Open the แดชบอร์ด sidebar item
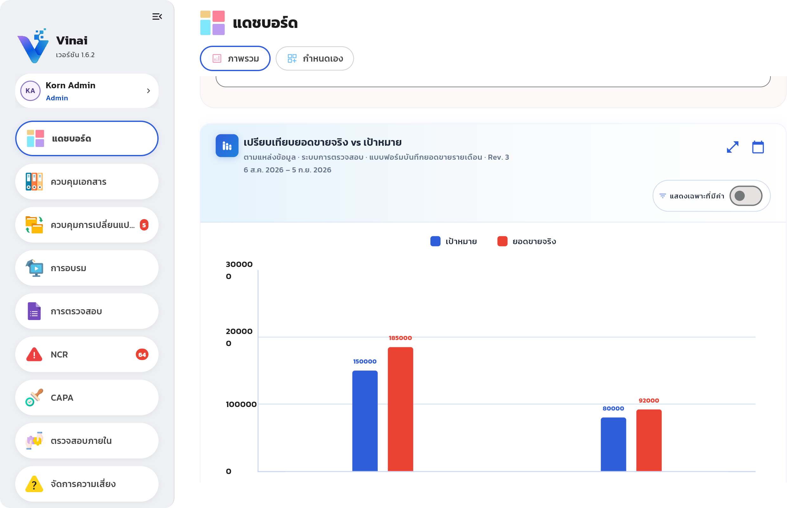Viewport: 812px width, 508px height. coord(87,138)
